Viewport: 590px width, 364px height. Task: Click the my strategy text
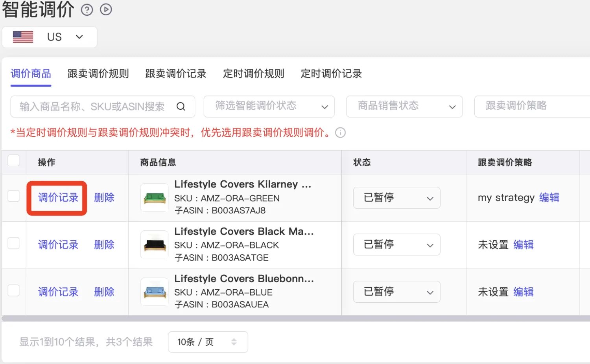[506, 198]
